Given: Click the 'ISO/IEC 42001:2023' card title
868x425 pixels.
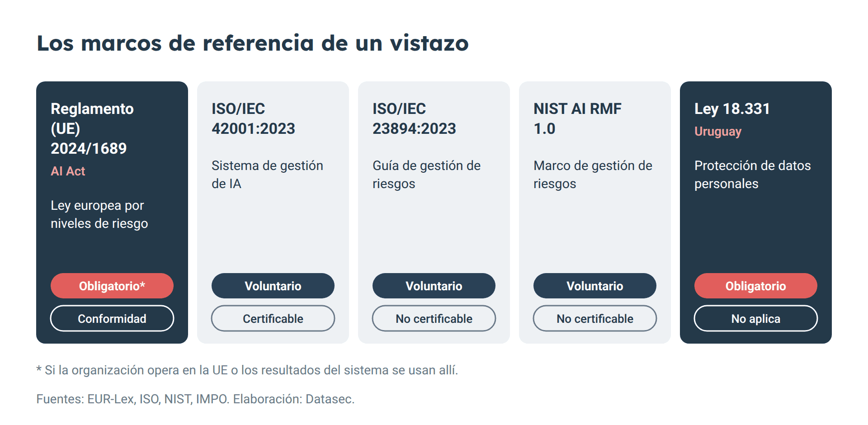Looking at the screenshot, I should pos(253,118).
